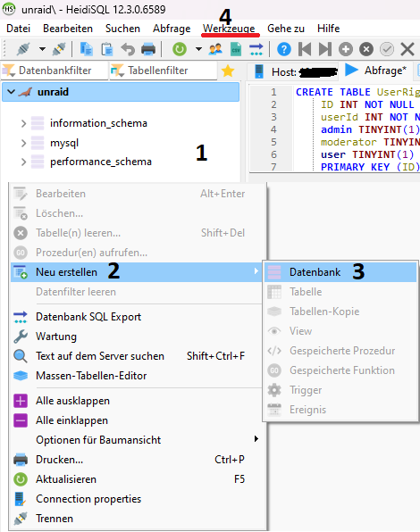The width and height of the screenshot is (420, 532).
Task: Expand the performance_schema database node
Action: tap(23, 162)
